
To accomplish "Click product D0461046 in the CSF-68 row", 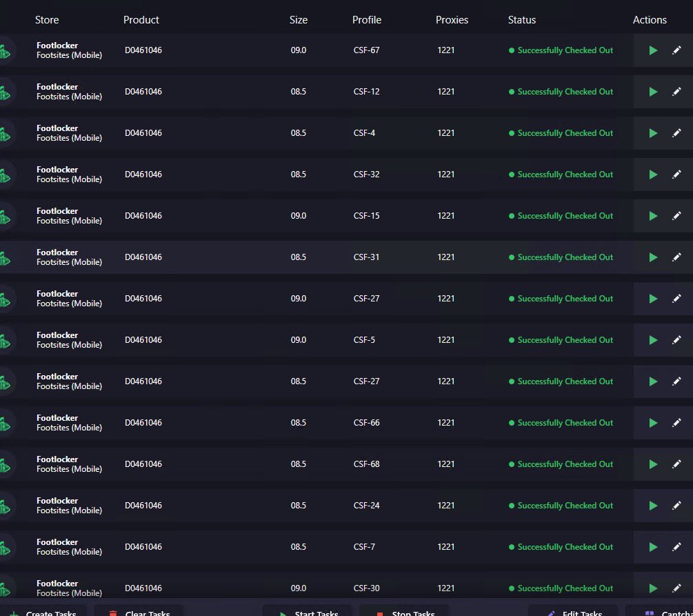I will [x=143, y=464].
